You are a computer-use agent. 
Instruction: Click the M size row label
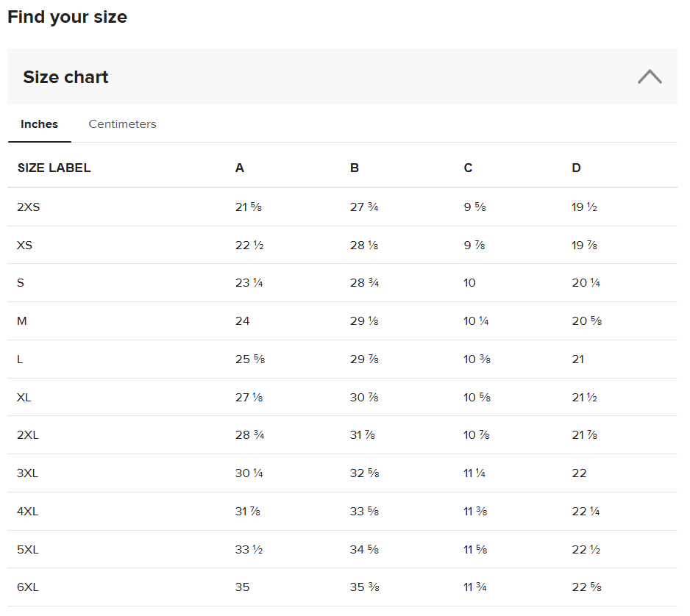coord(21,321)
